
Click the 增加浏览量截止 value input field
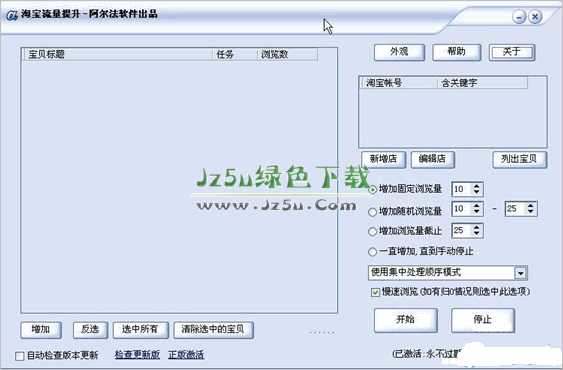462,231
